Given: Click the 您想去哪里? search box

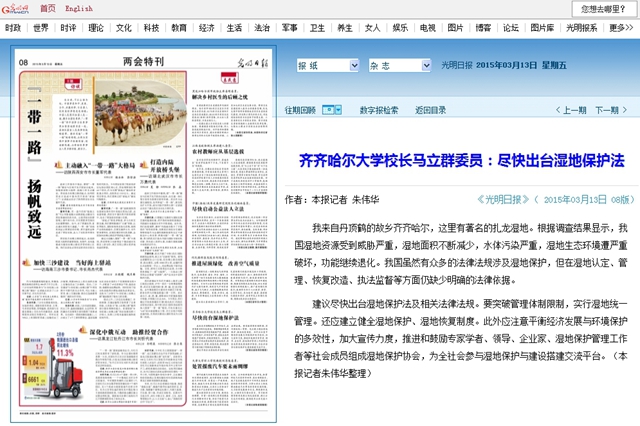Looking at the screenshot, I should 596,9.
